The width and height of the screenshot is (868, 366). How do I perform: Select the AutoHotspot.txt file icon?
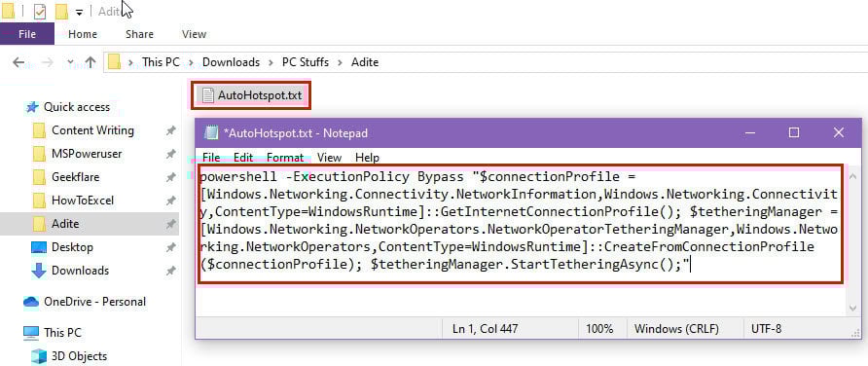click(207, 95)
